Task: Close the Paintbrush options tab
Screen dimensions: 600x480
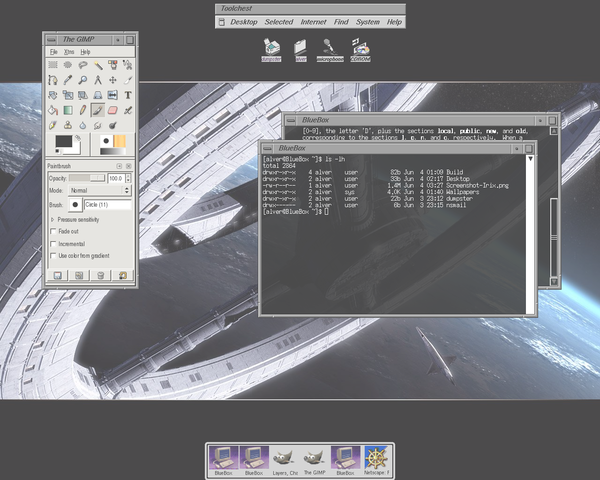Action: pyautogui.click(x=129, y=166)
